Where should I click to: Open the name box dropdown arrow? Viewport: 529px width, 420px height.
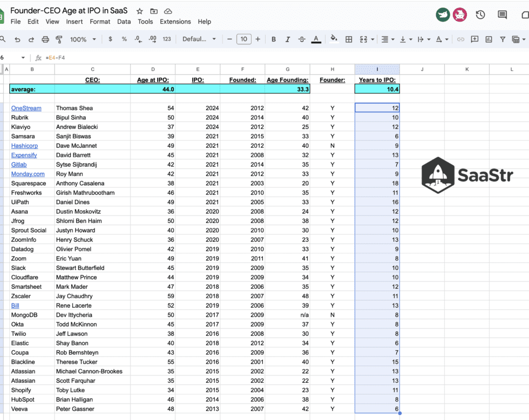click(23, 58)
